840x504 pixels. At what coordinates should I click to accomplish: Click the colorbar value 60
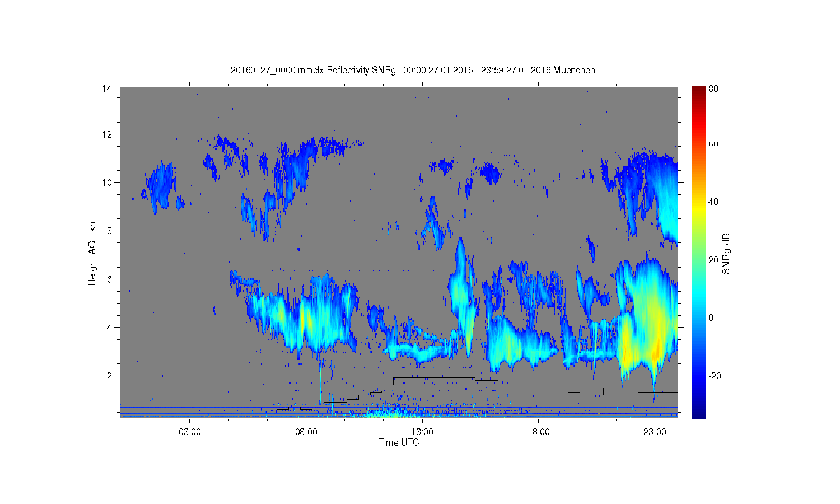pos(713,144)
